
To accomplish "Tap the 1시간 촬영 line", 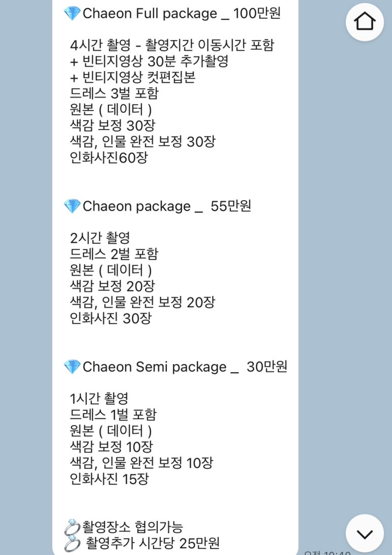I will click(99, 399).
